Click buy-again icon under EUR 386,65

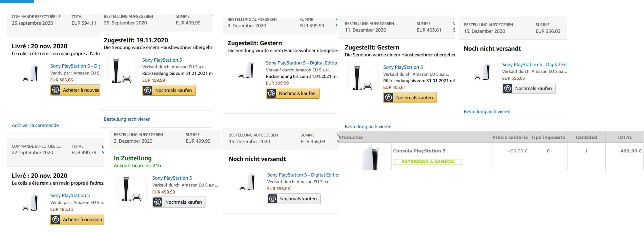coord(55,90)
